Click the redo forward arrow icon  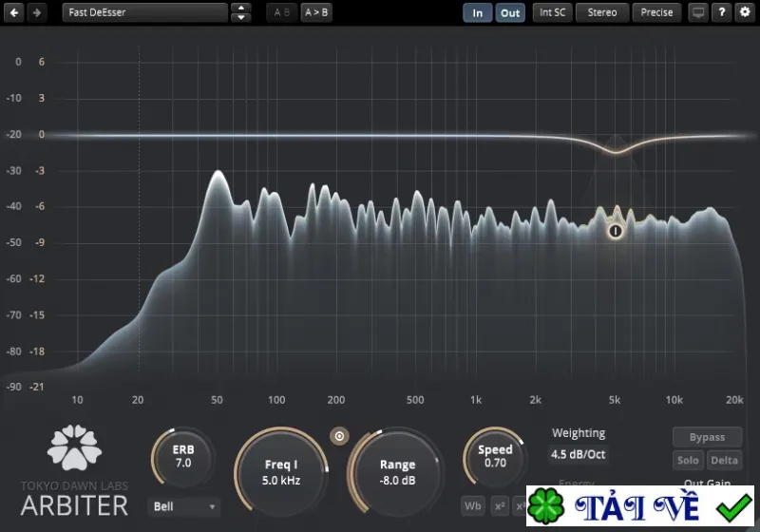(37, 12)
